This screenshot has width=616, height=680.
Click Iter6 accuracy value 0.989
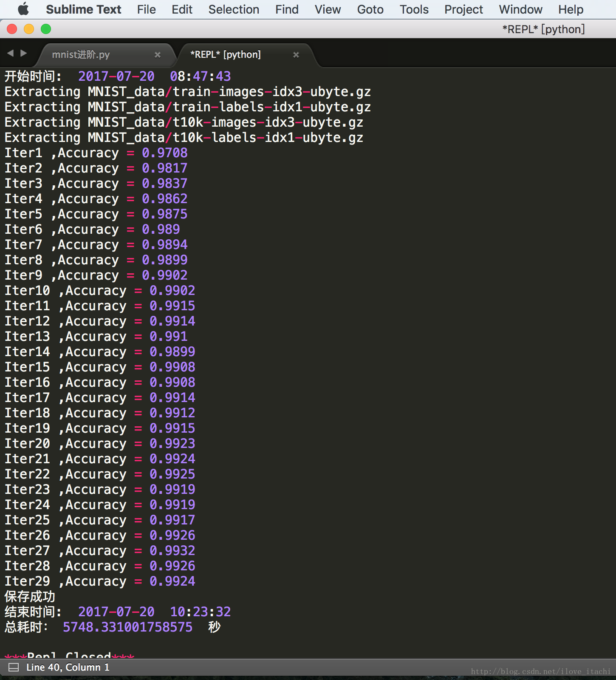pyautogui.click(x=161, y=229)
